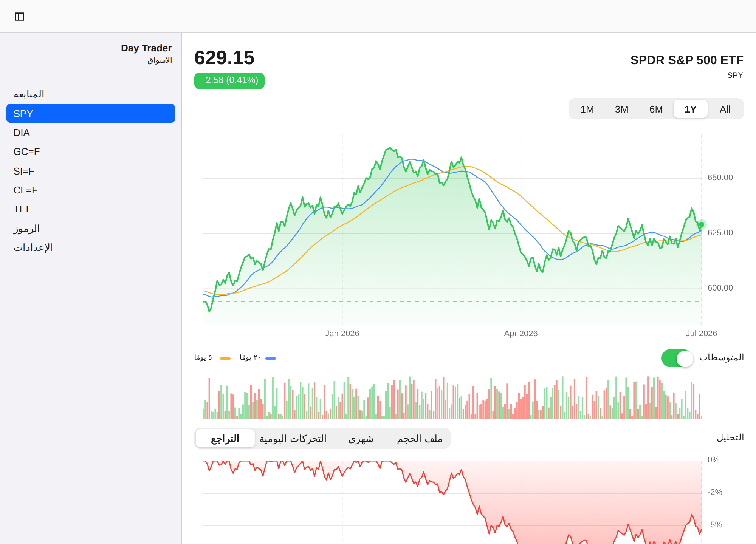The image size is (756, 544).
Task: Click the التحليل analysis heading
Action: pyautogui.click(x=730, y=437)
